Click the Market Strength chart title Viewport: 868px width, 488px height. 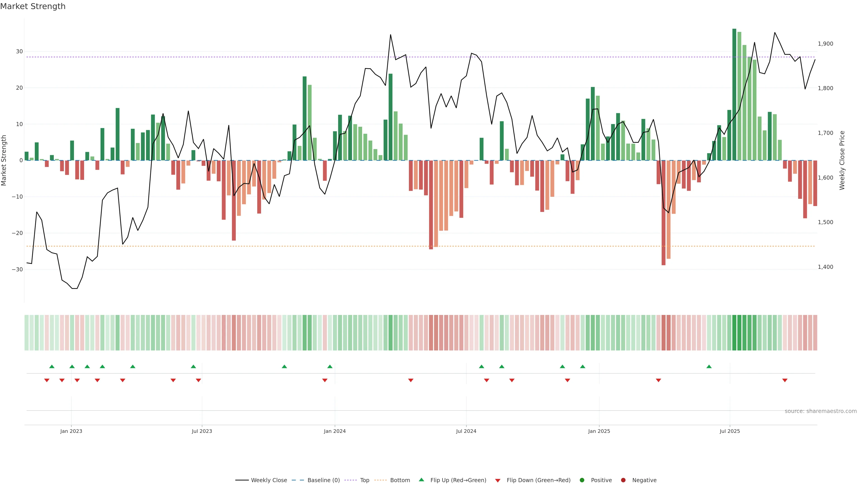[33, 6]
